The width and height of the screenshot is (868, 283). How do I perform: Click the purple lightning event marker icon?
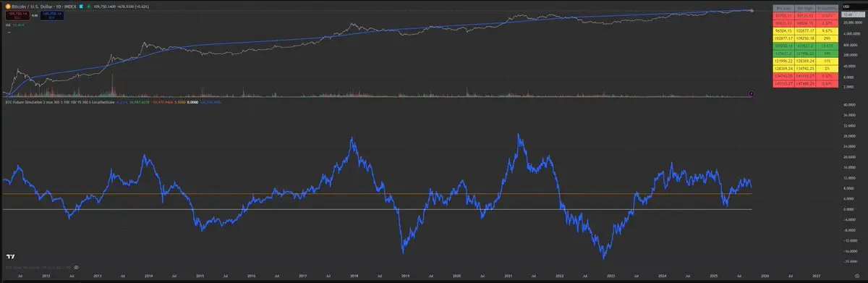(x=752, y=93)
